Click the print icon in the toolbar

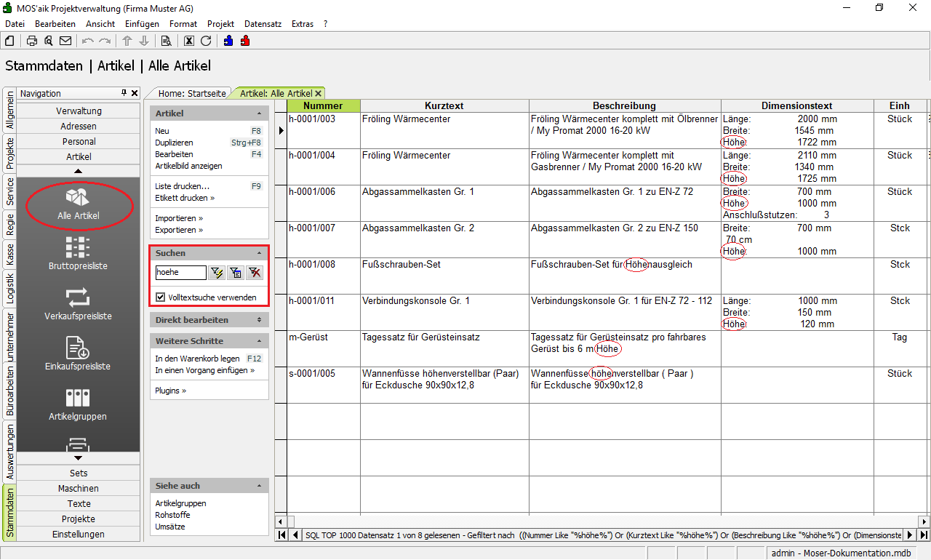coord(32,41)
